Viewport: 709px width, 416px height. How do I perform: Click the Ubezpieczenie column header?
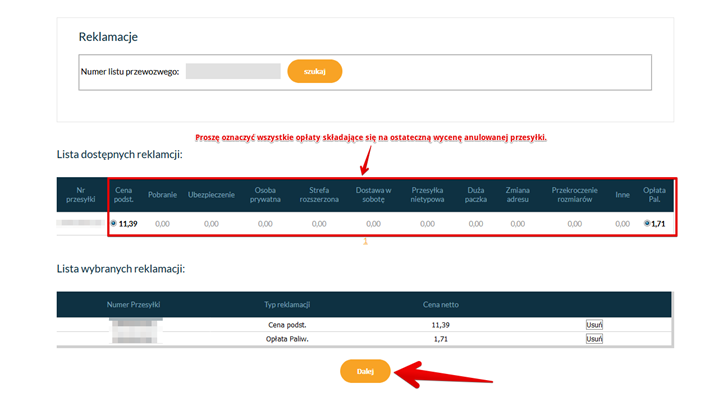point(211,194)
